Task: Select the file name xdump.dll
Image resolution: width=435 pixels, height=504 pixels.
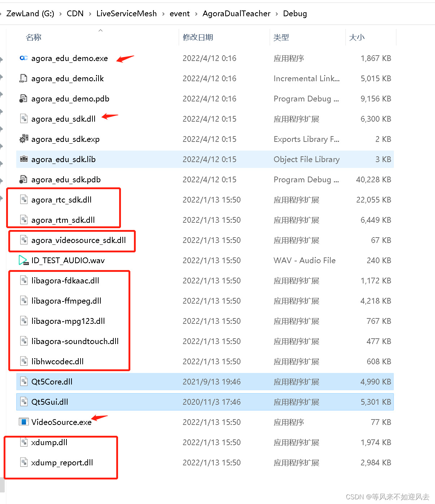Action: (49, 443)
